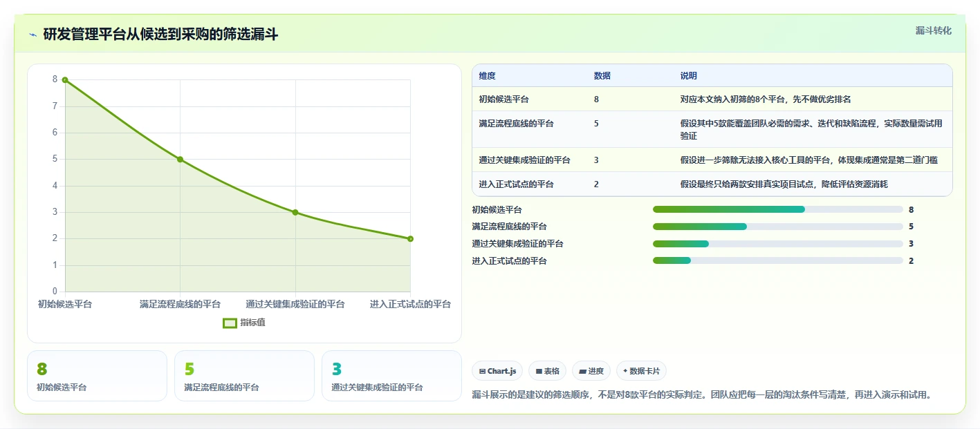Click the 满足流程底线的平台 label beside its progress bar
Image resolution: width=980 pixels, height=429 pixels.
[510, 227]
